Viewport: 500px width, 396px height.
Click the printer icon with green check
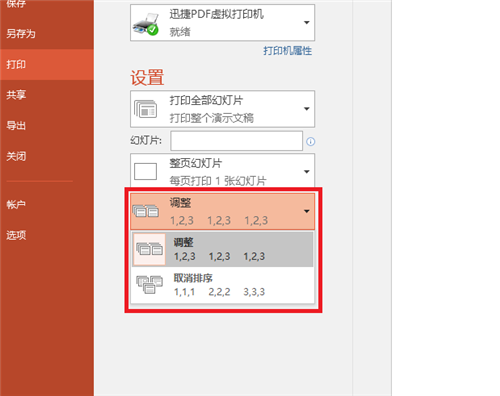pyautogui.click(x=146, y=24)
